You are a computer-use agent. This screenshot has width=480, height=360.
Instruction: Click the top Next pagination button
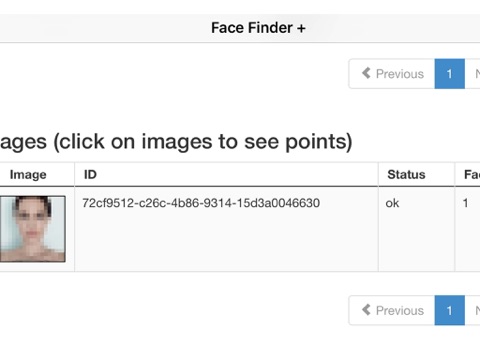click(473, 74)
